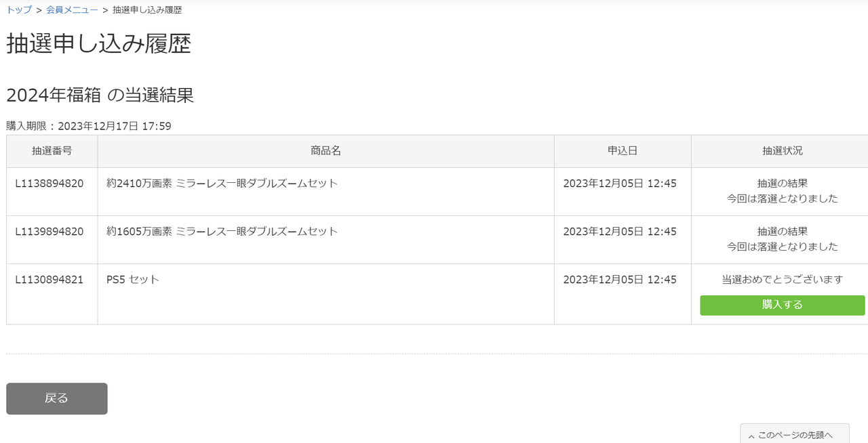
Task: Click the 申込日 column header
Action: click(x=622, y=151)
